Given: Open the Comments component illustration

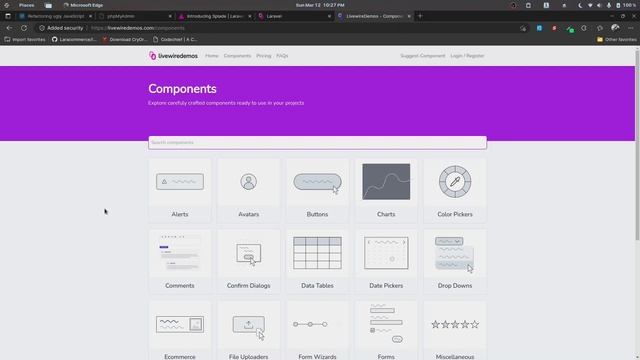Looking at the screenshot, I should point(180,253).
